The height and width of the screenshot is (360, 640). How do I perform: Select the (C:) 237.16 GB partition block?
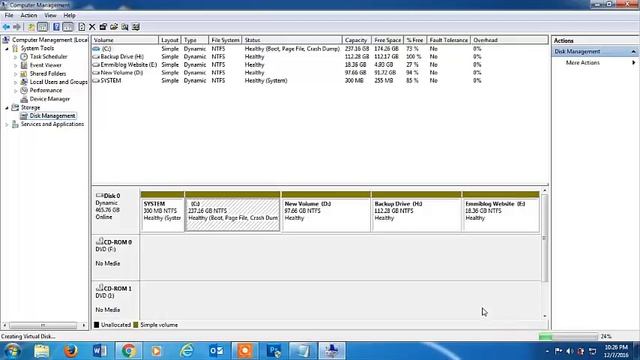click(233, 212)
